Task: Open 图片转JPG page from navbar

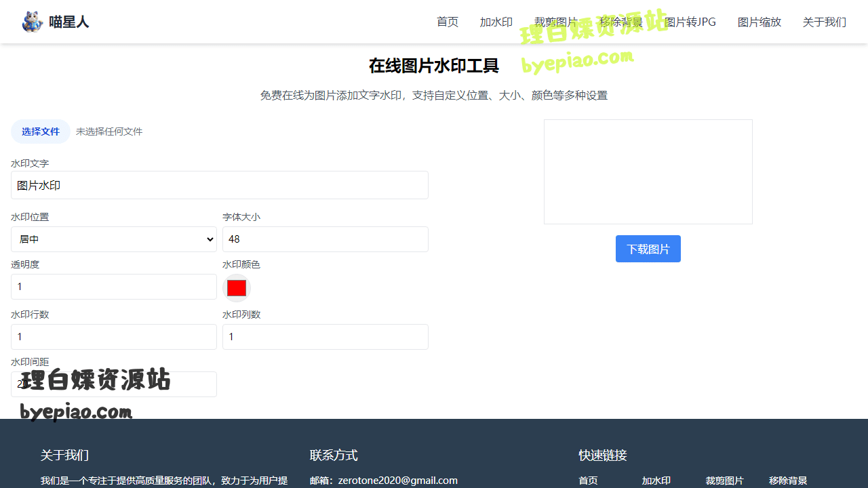Action: pyautogui.click(x=690, y=22)
